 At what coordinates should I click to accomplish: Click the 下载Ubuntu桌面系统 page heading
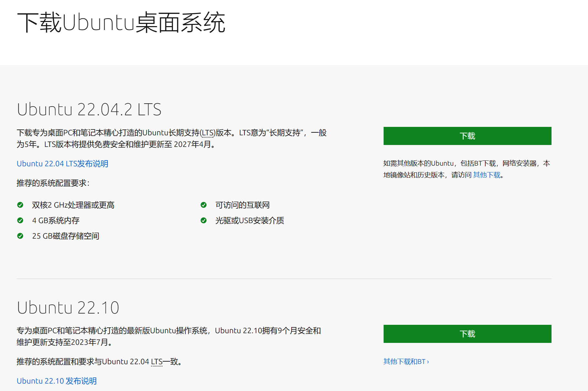(121, 23)
